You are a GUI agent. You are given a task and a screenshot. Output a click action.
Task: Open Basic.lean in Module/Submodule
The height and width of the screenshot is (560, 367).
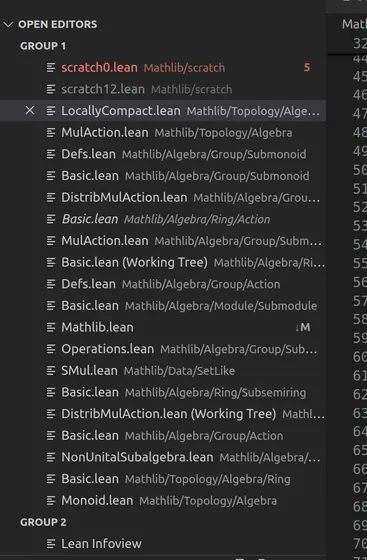click(x=163, y=306)
